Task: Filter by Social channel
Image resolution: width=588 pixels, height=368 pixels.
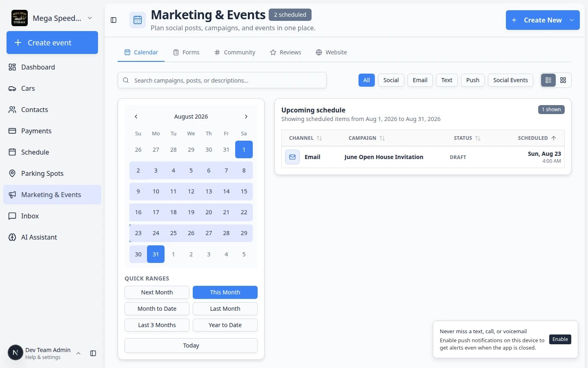Action: click(391, 80)
